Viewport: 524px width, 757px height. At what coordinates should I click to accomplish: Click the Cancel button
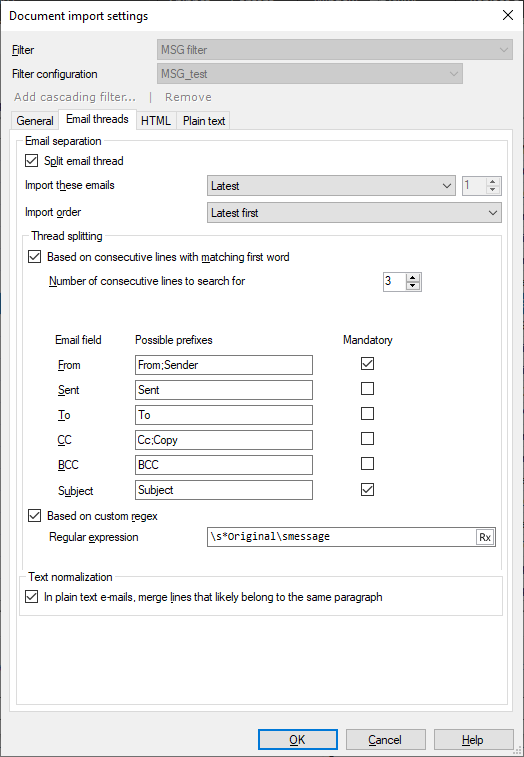pos(385,740)
